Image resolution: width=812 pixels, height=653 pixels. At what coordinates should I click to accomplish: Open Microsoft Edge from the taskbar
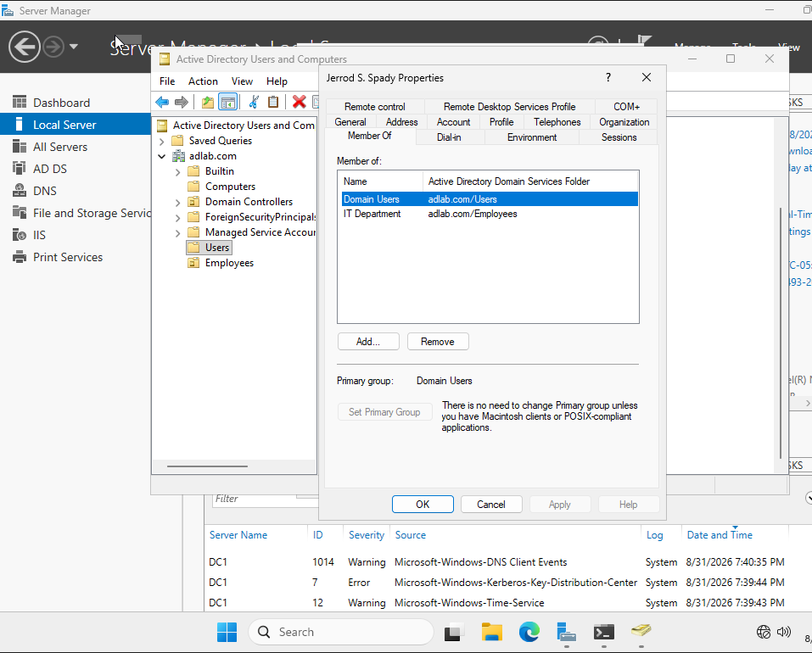click(529, 632)
